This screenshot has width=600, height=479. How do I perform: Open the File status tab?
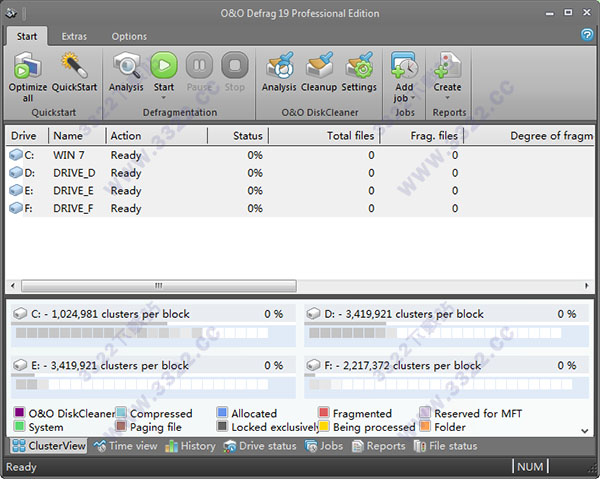[x=445, y=446]
